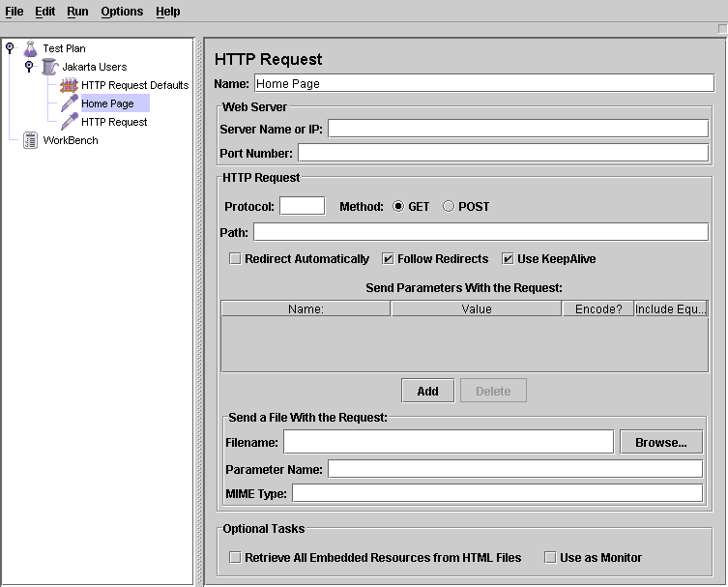
Task: Click the Server Name or IP field
Action: [518, 129]
